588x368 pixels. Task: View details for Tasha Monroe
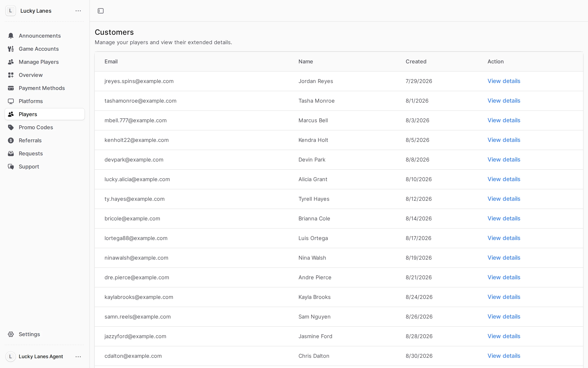pos(504,101)
